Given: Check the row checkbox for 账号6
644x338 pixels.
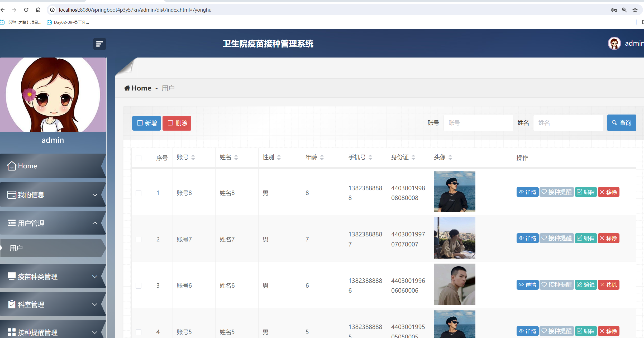Looking at the screenshot, I should (139, 285).
